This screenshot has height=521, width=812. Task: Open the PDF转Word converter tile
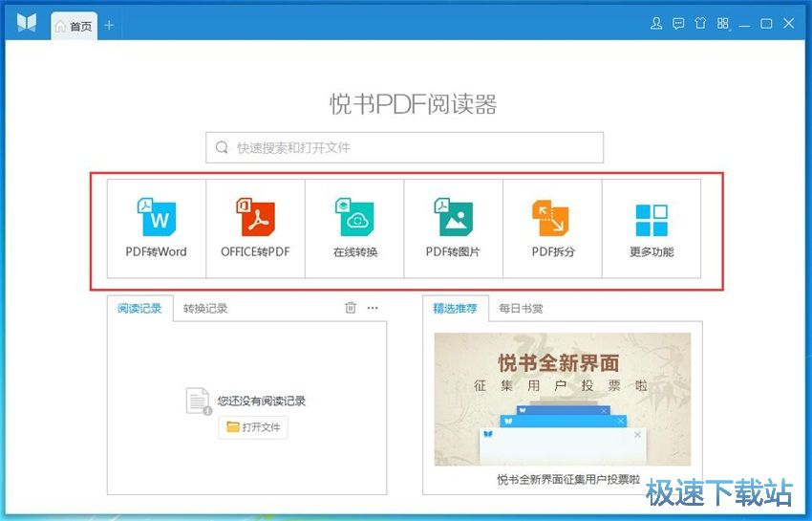pyautogui.click(x=157, y=228)
